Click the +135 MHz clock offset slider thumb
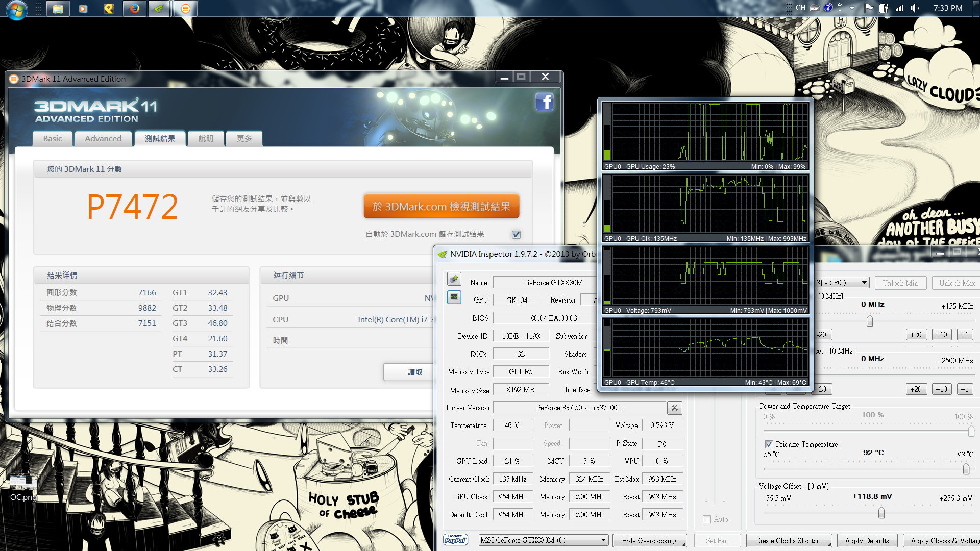The height and width of the screenshot is (551, 980). pos(870,320)
